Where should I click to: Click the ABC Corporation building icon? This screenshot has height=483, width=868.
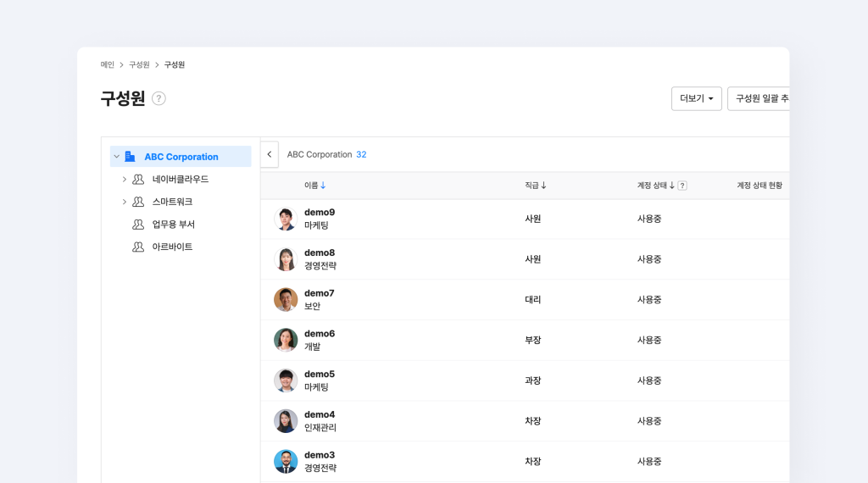pos(130,157)
